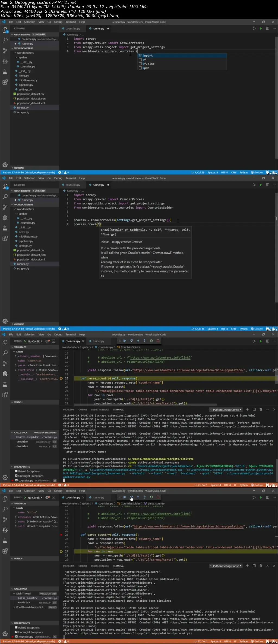Open Source Control in the import-suggestion frame

click(x=5, y=51)
